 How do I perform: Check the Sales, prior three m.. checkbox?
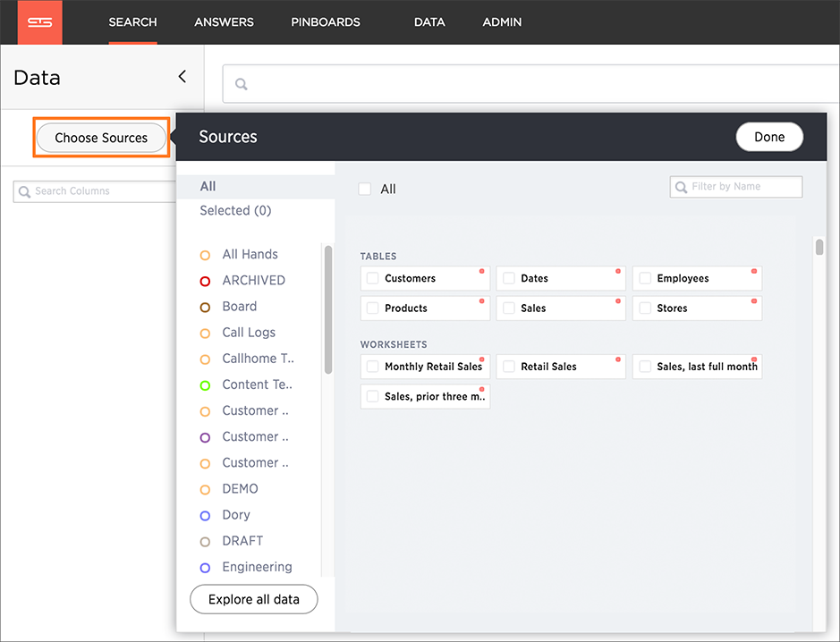pos(372,396)
